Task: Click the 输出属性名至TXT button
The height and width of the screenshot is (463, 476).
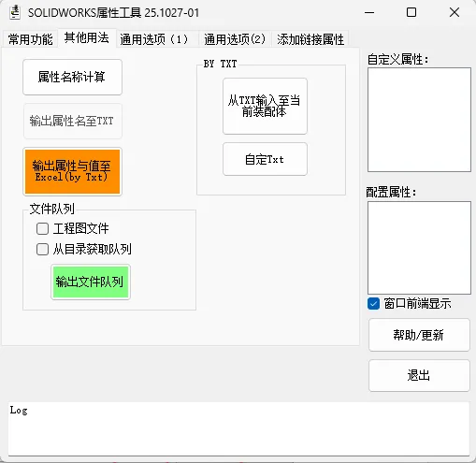Action: [72, 121]
